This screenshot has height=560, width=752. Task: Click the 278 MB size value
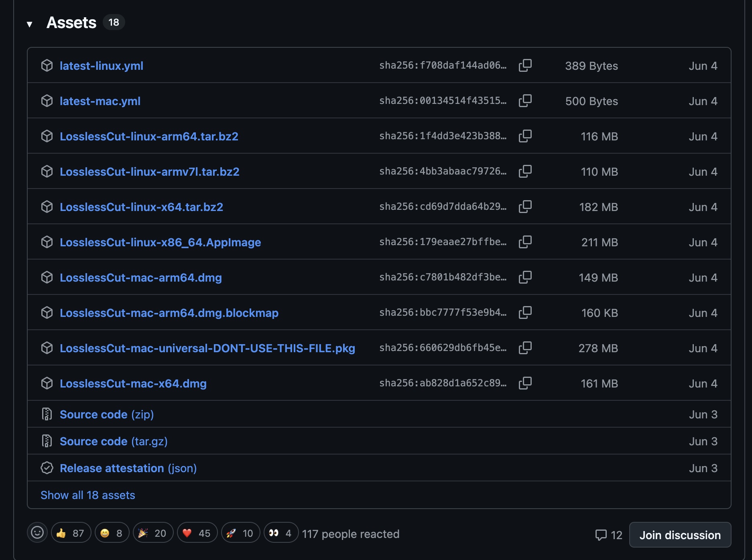point(598,348)
